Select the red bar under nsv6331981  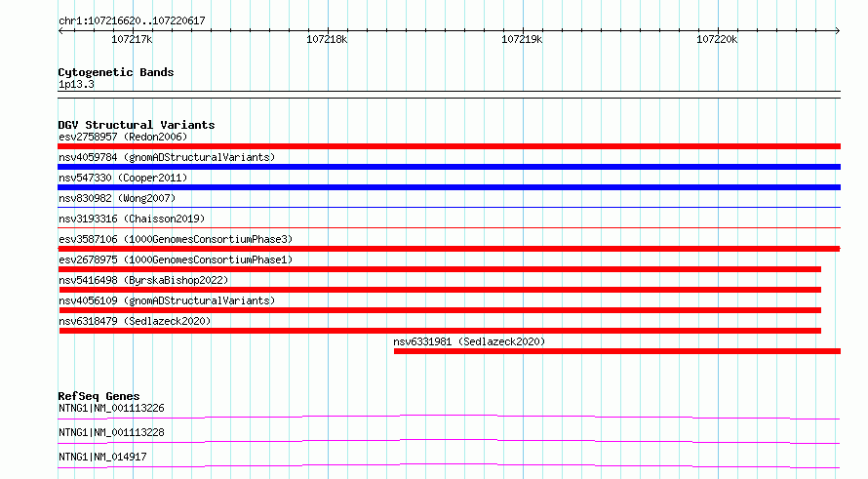coord(617,351)
